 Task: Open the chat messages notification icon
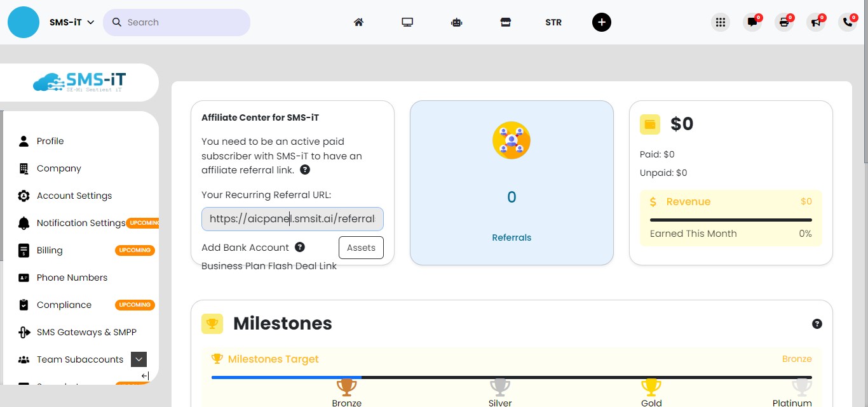click(752, 22)
